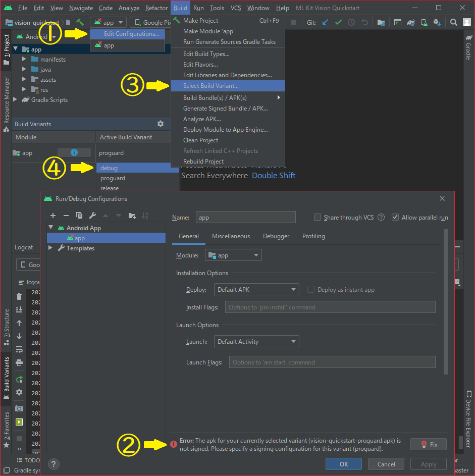Open the VCS menu

[236, 8]
